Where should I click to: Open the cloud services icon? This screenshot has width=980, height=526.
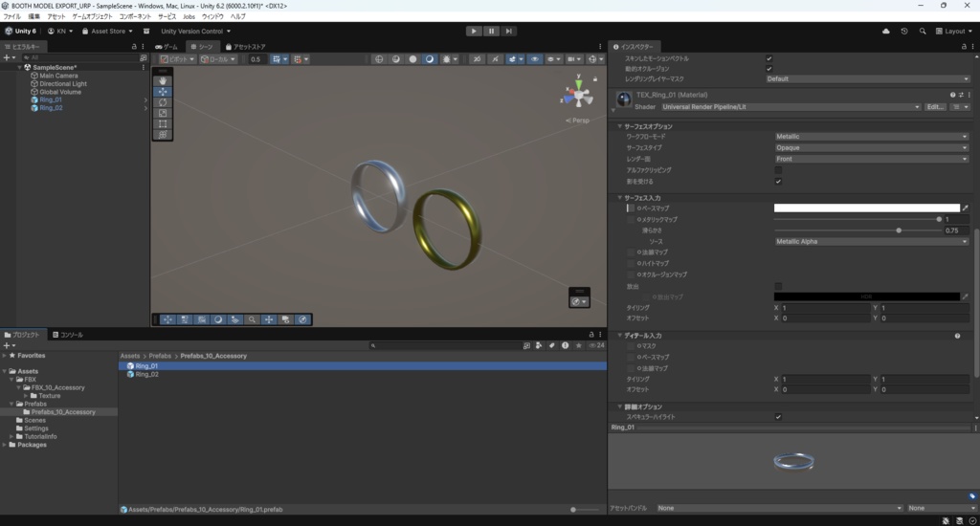(x=885, y=32)
